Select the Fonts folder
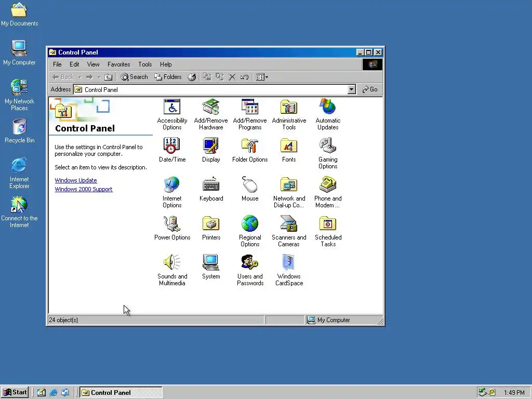The image size is (532, 399). [x=289, y=150]
